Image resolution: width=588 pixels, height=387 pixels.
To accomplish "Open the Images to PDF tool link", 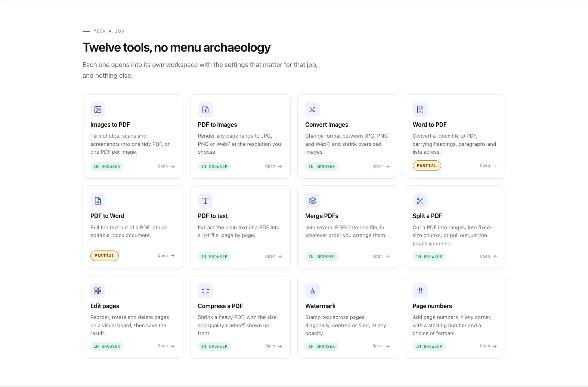I will (x=166, y=166).
